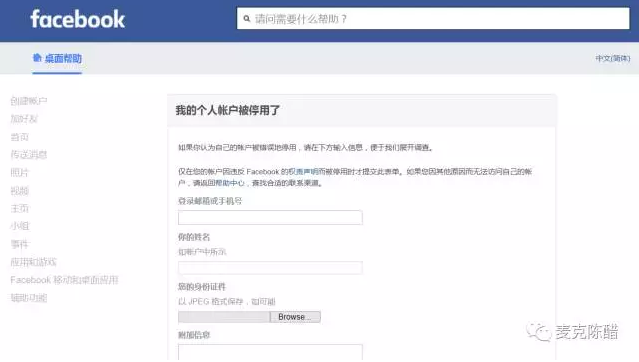Open 加好友 in the sidebar
This screenshot has width=639, height=362.
[x=24, y=119]
